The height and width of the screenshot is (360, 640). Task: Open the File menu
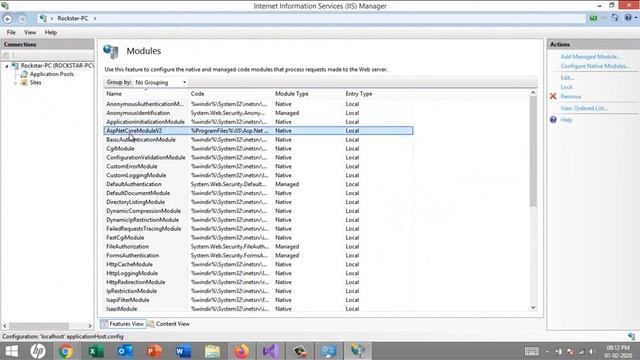click(x=11, y=32)
